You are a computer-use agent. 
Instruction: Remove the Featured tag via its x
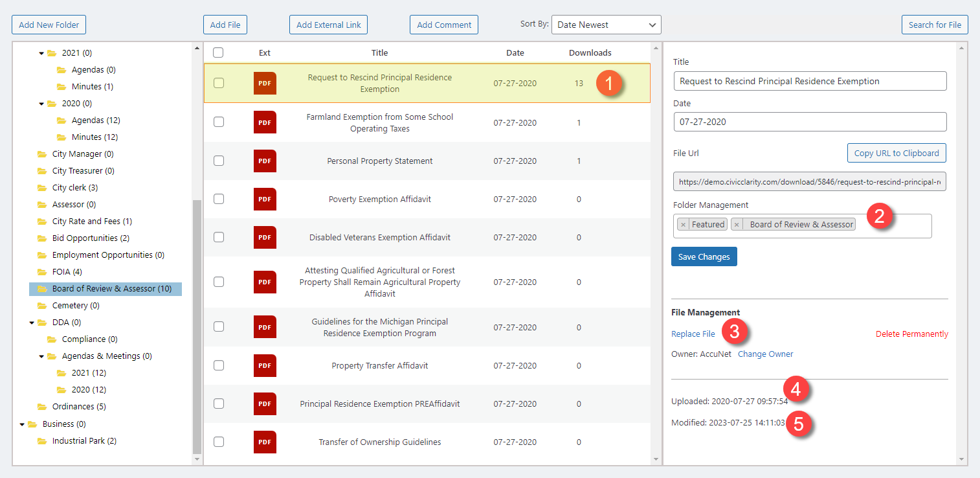(684, 225)
